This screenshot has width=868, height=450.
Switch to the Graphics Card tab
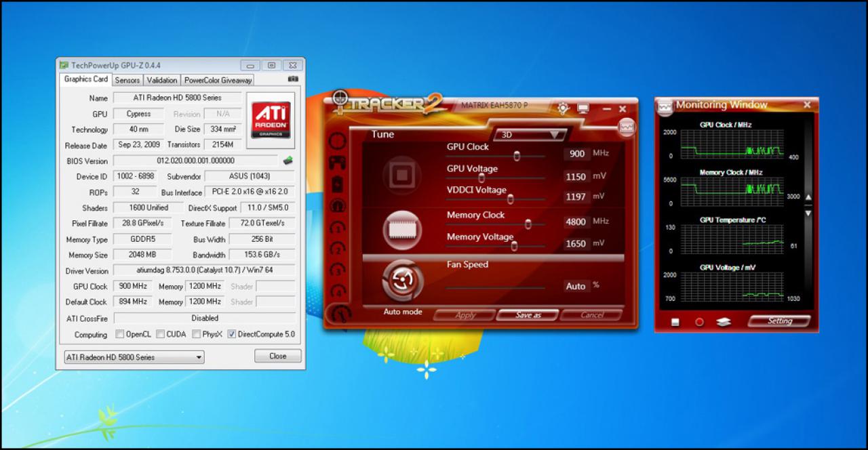point(86,79)
